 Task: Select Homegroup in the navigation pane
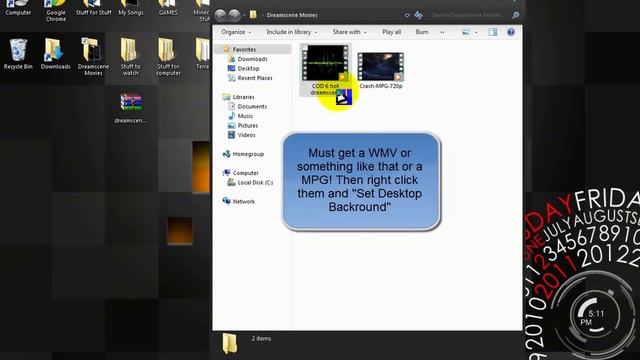(248, 154)
